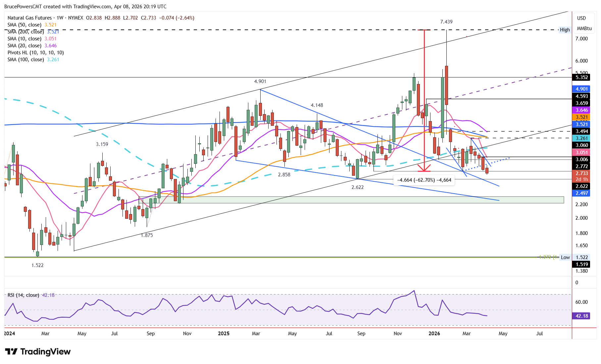Click the 2026 date label on time axis
Screen dimensions: 601x364
click(434, 334)
